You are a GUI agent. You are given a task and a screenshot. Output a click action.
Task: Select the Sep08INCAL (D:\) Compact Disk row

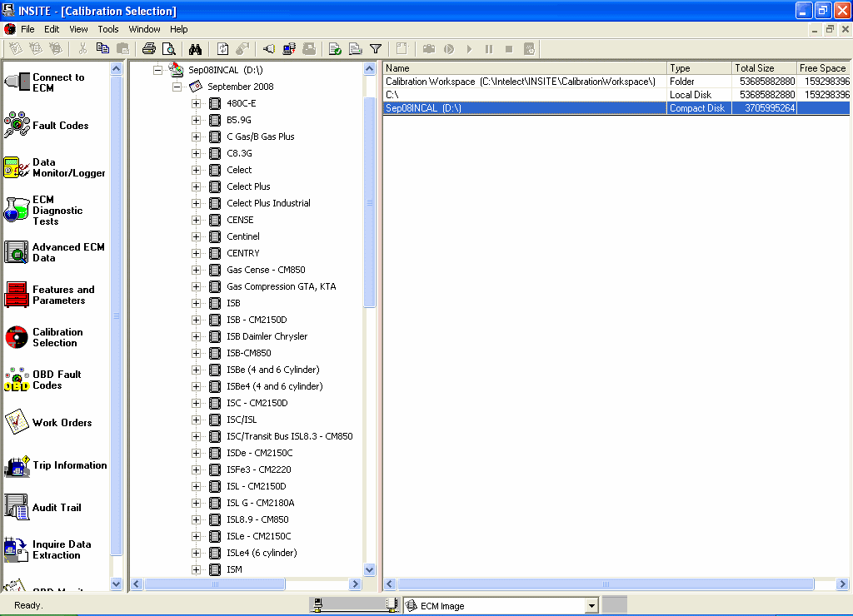click(616, 108)
